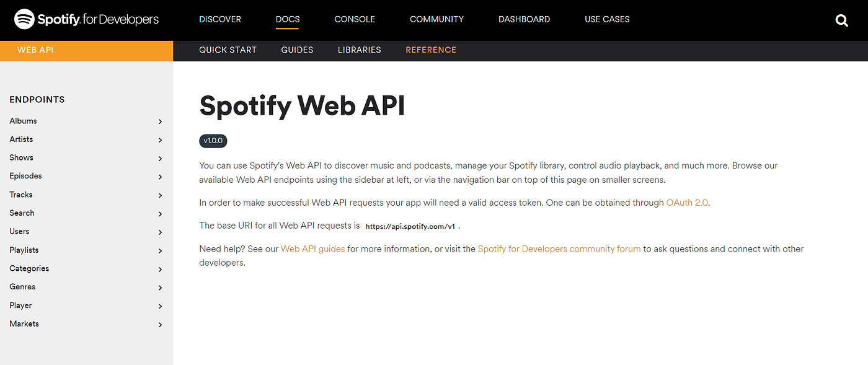Switch to the GUIDES tab

coord(296,50)
